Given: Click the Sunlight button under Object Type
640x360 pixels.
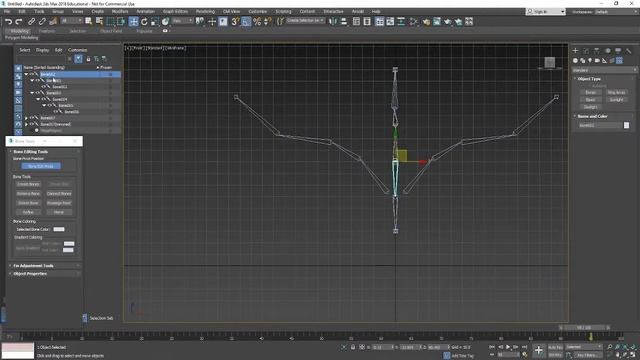Looking at the screenshot, I should tap(616, 100).
